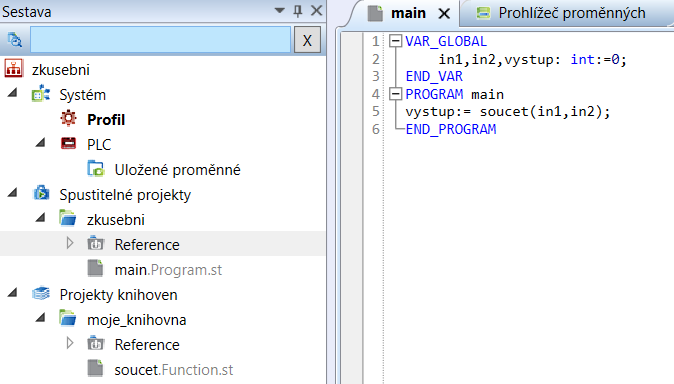Select the Systém tree item

[x=83, y=95]
